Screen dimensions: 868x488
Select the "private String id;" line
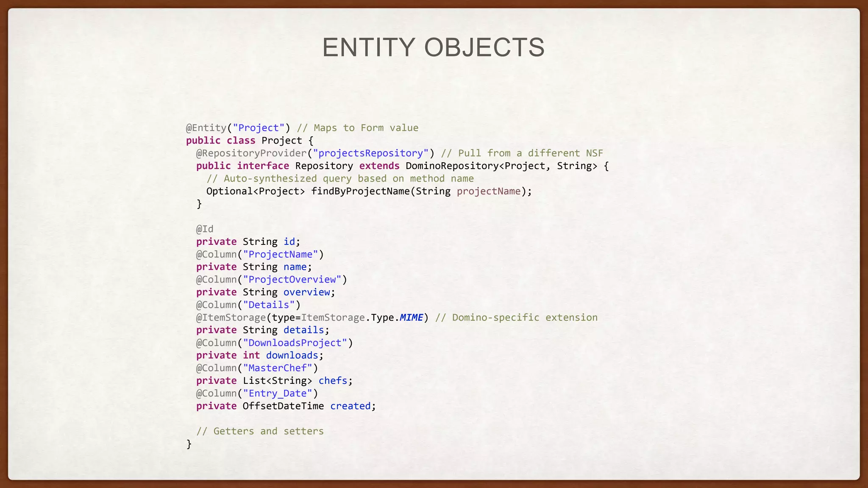(x=248, y=242)
